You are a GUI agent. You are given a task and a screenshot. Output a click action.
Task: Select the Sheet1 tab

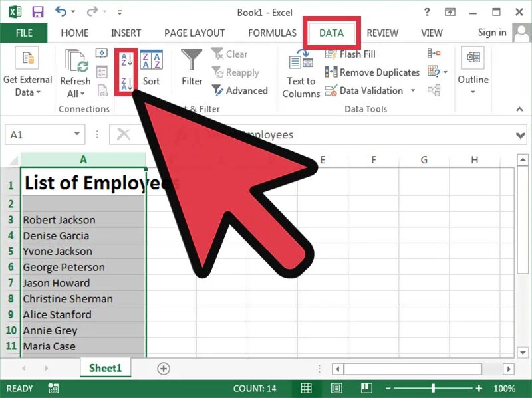[x=105, y=368]
